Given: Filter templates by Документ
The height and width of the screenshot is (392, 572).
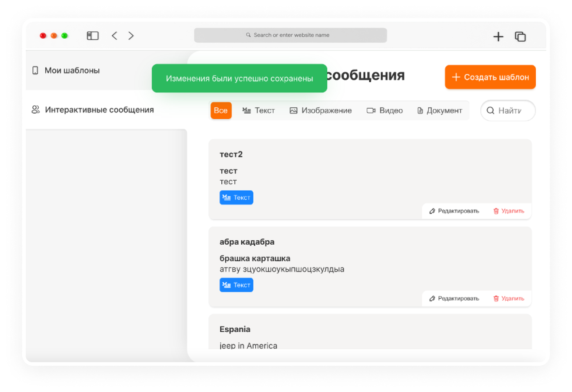Looking at the screenshot, I should click(x=439, y=111).
